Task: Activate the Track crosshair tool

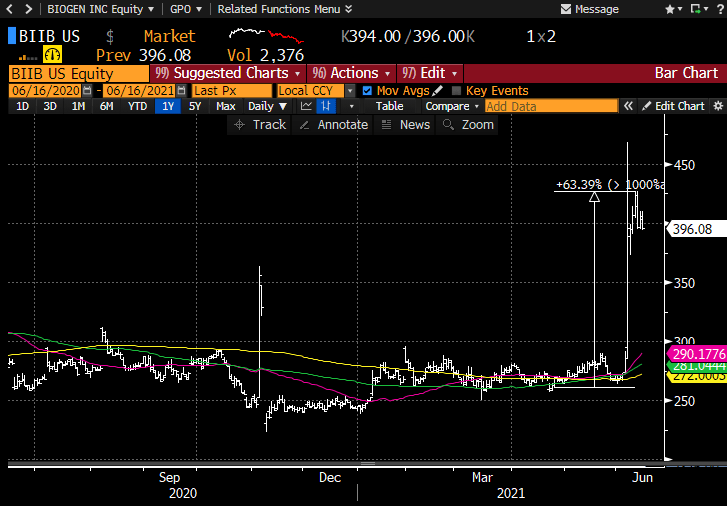Action: click(x=260, y=125)
